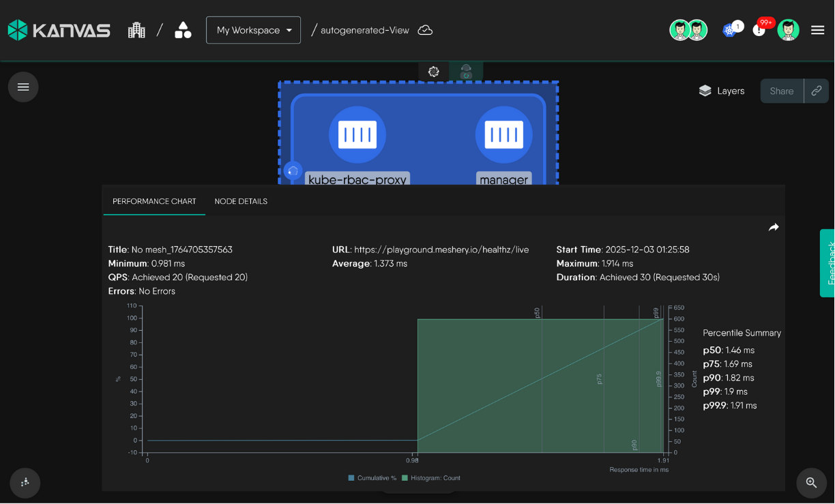The image size is (835, 504).
Task: Open the organization building icon
Action: pyautogui.click(x=136, y=30)
